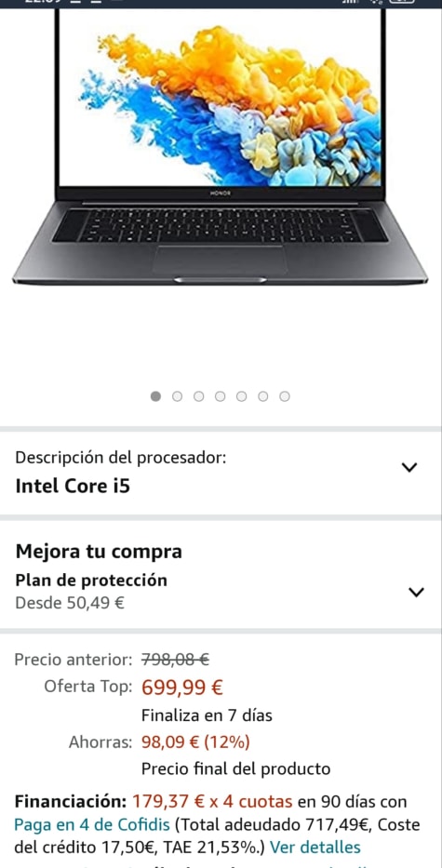Tap the Honor laptop product image

pos(221,148)
